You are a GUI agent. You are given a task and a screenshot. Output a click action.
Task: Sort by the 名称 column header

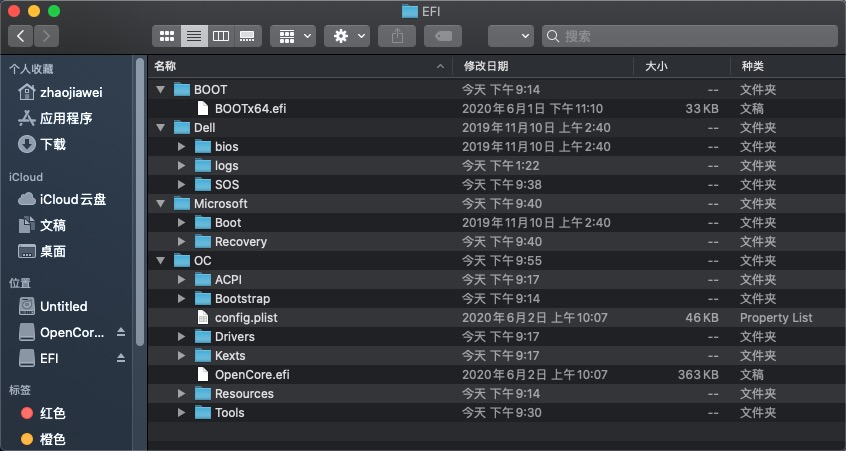[x=300, y=66]
